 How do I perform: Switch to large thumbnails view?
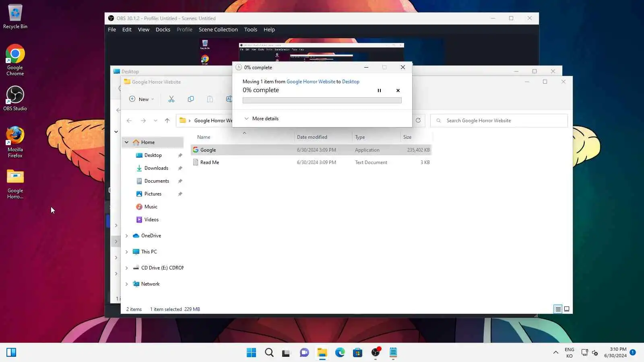[x=567, y=309]
